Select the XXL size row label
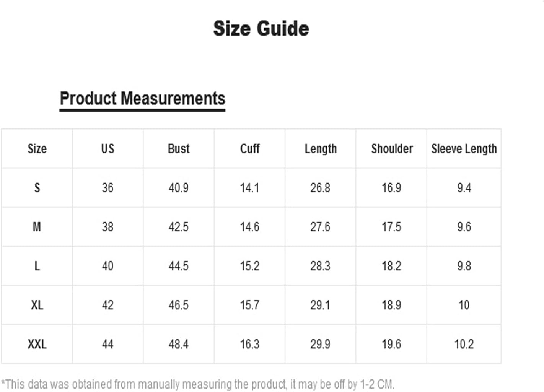This screenshot has height=392, width=544. point(37,344)
